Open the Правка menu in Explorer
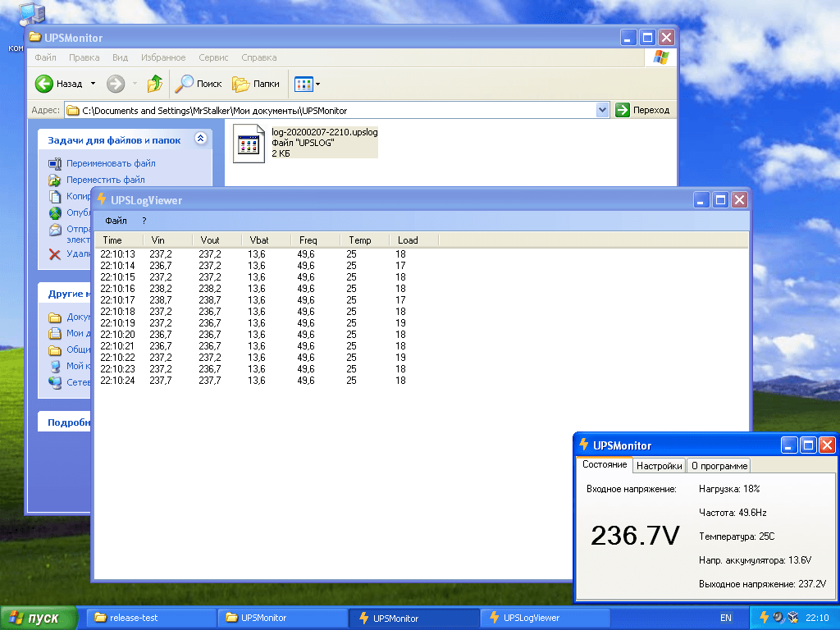Screen dimensions: 840x630 84,57
